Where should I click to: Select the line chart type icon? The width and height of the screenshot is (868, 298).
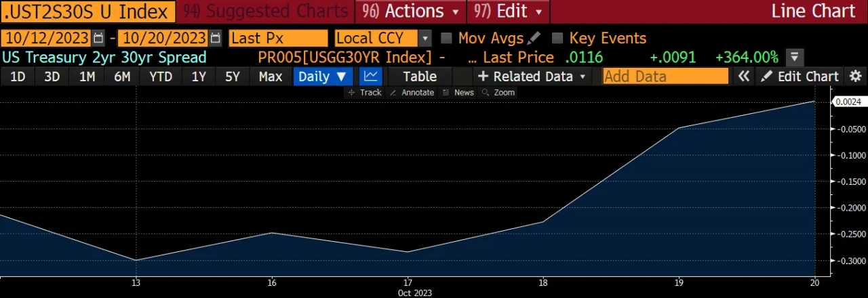371,77
